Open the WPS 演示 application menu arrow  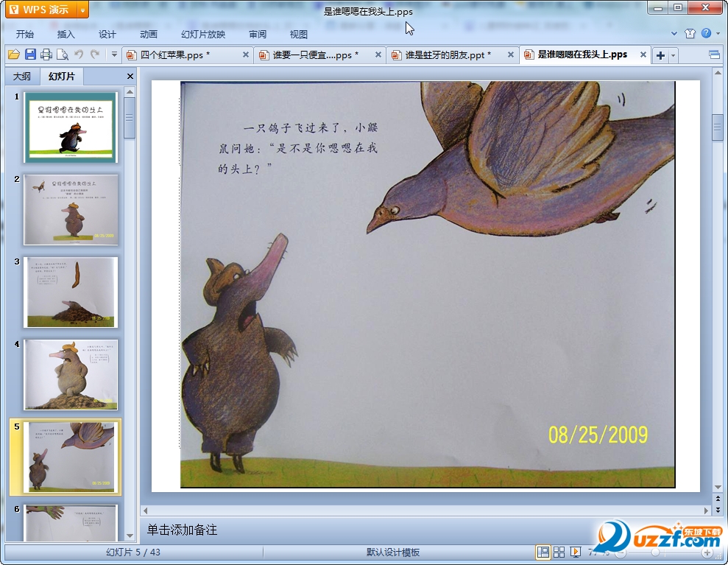pyautogui.click(x=82, y=10)
